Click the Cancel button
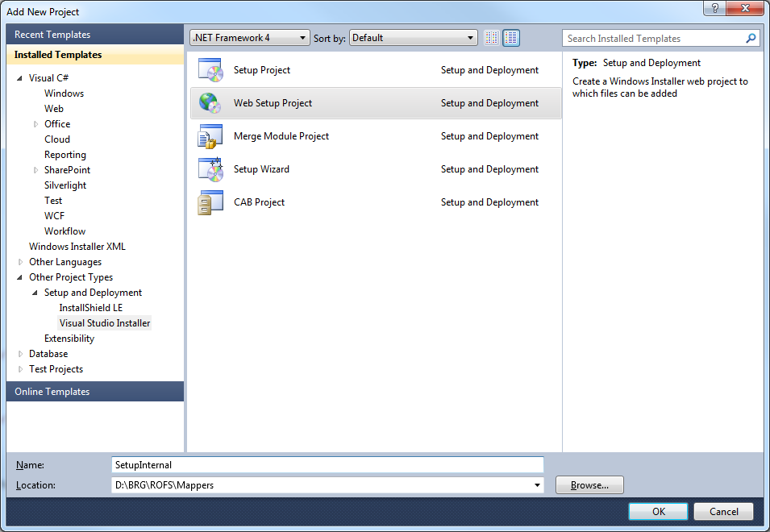 pyautogui.click(x=723, y=511)
